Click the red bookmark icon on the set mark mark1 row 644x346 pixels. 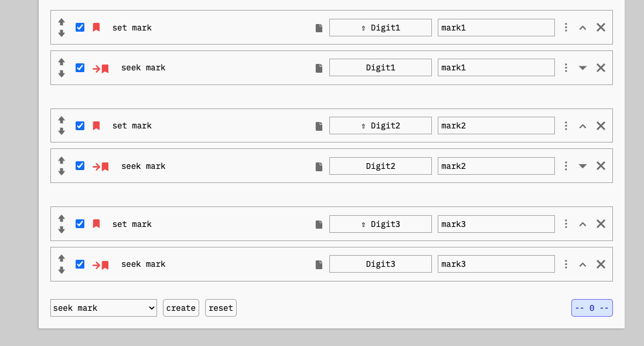pyautogui.click(x=96, y=27)
